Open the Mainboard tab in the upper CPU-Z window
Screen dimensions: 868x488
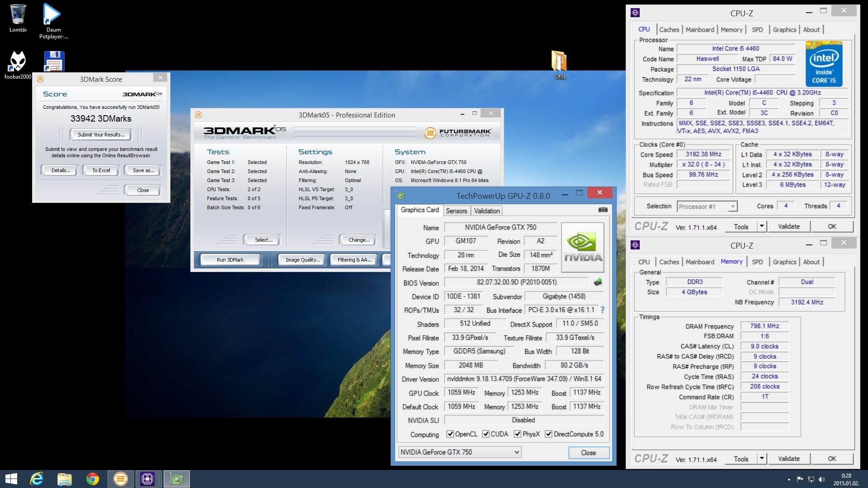click(x=699, y=30)
